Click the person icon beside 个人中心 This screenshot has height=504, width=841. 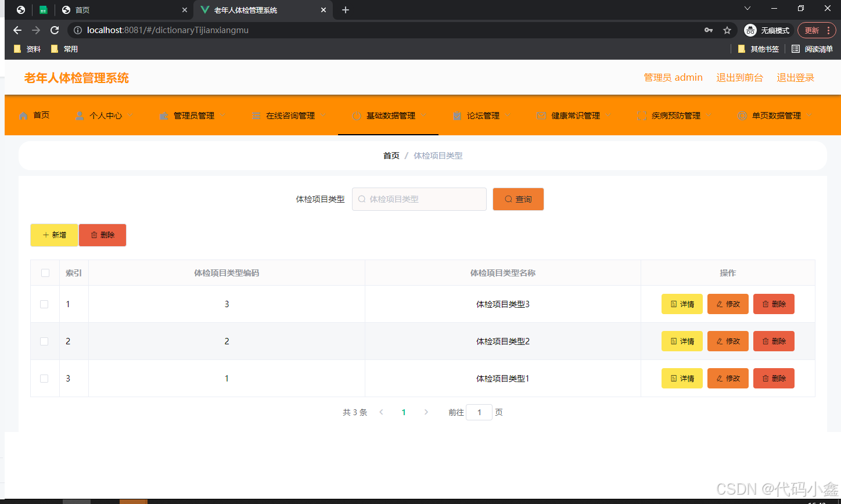tap(80, 116)
